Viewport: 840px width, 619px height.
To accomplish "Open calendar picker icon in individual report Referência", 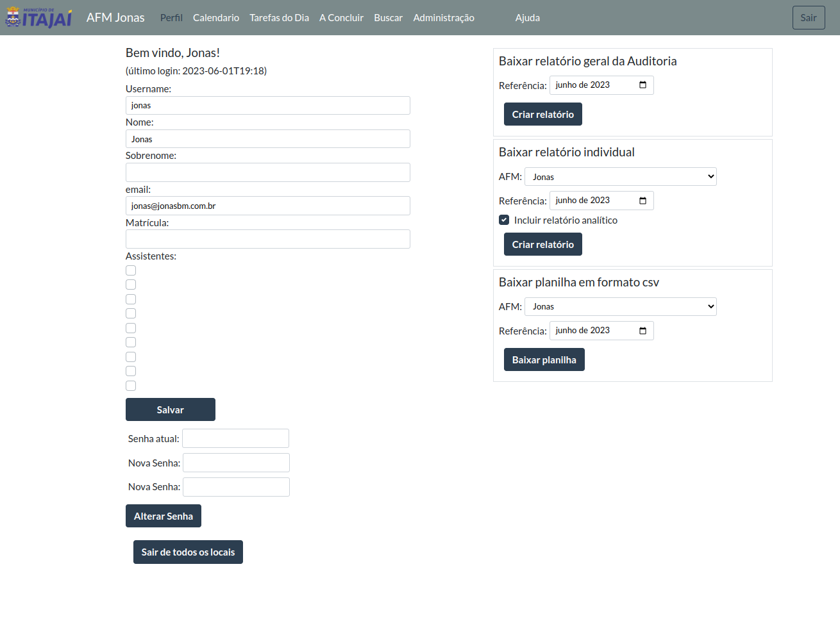I will tap(643, 201).
